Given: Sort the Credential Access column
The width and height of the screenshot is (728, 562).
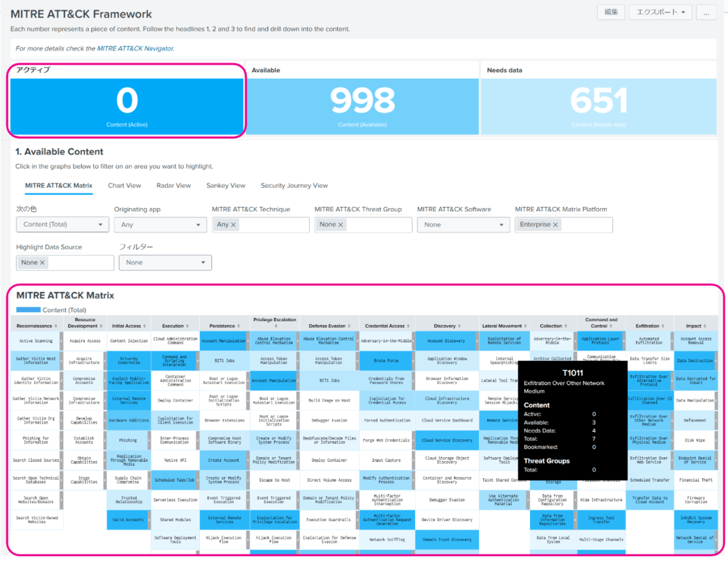Looking at the screenshot, I should click(x=408, y=326).
